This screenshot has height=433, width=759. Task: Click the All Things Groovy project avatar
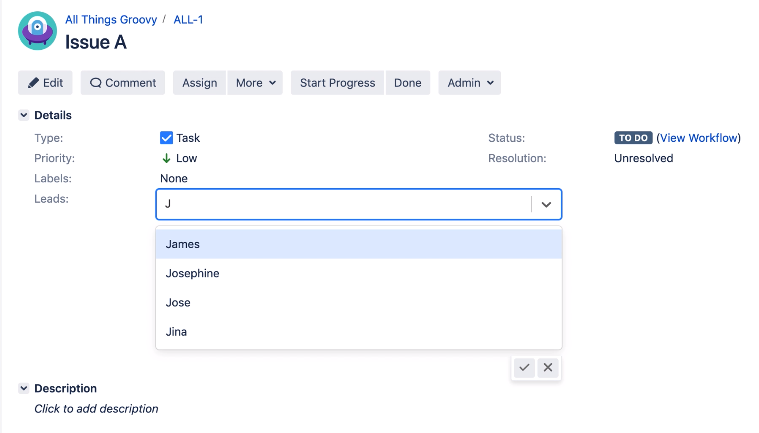37,31
